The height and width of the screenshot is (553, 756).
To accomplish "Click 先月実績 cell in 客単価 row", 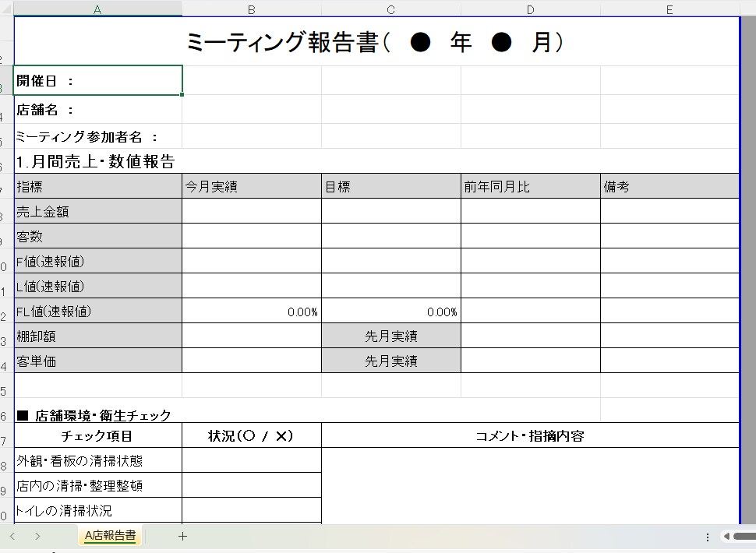I will coord(391,361).
